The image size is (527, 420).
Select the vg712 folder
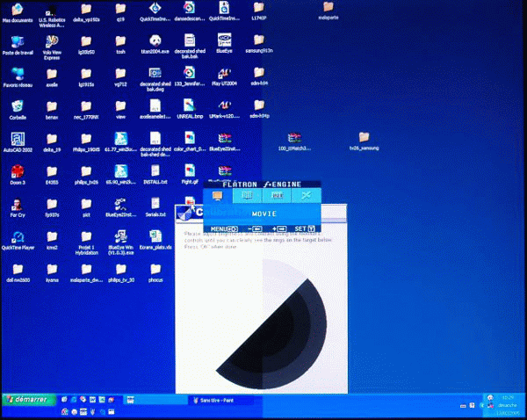[120, 77]
